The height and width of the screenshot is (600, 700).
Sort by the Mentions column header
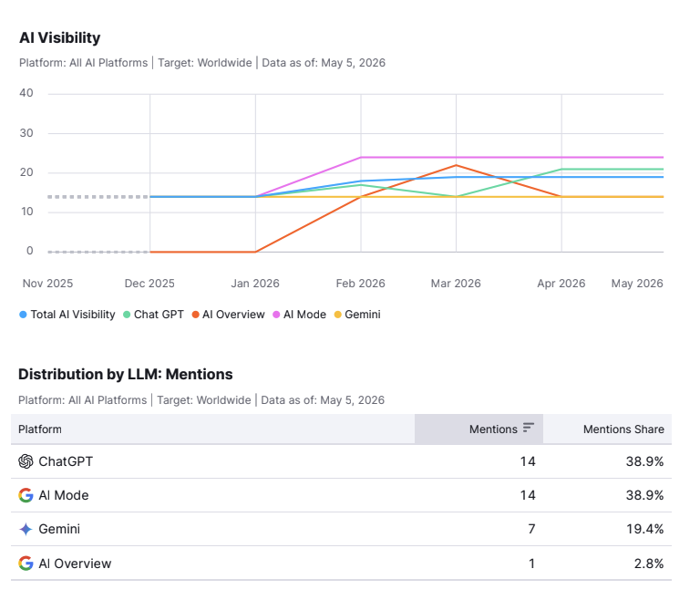479,429
